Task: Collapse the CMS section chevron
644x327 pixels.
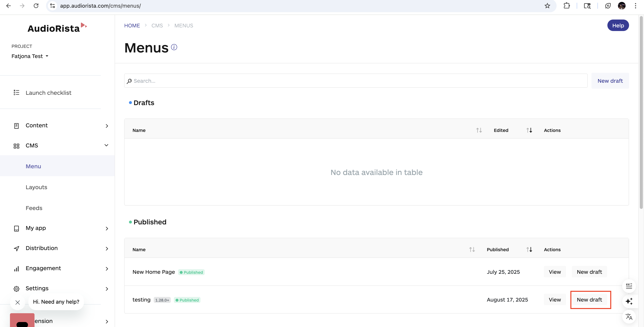Action: click(x=106, y=145)
